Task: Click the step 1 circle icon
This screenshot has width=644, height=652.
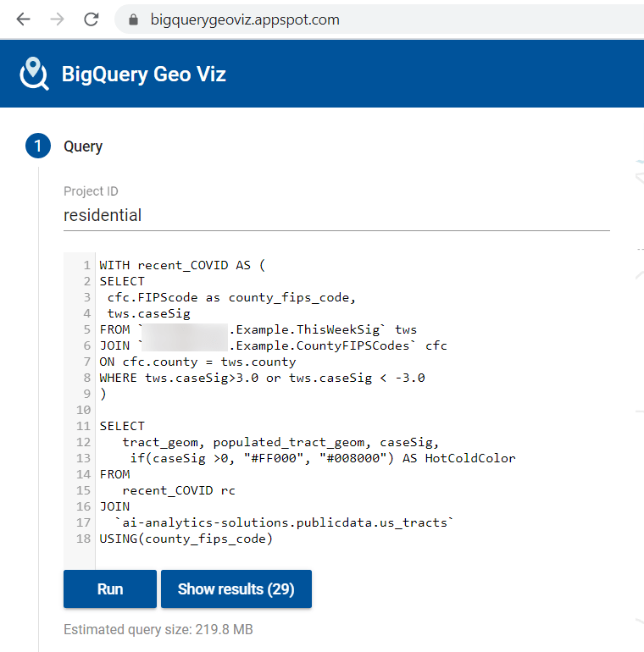Action: point(38,146)
